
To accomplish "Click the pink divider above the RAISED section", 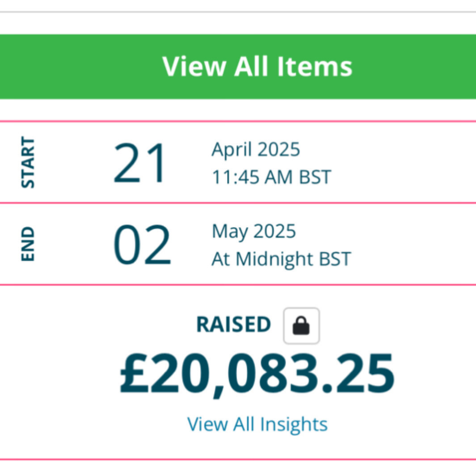I will [238, 284].
